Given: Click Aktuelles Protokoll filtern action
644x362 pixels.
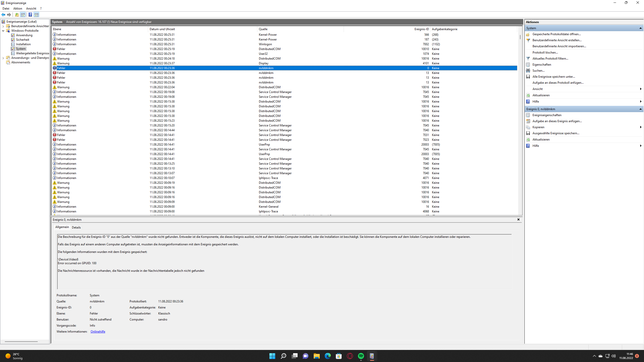Looking at the screenshot, I should [550, 58].
